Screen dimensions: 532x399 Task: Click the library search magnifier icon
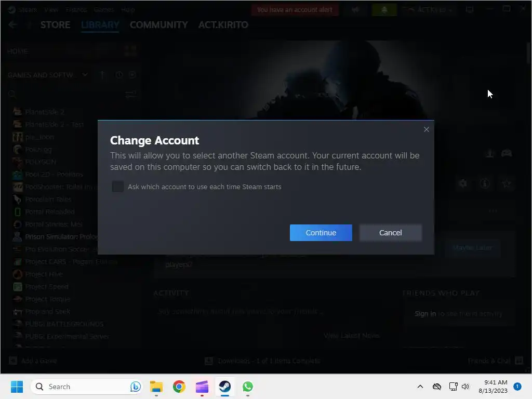tap(12, 94)
